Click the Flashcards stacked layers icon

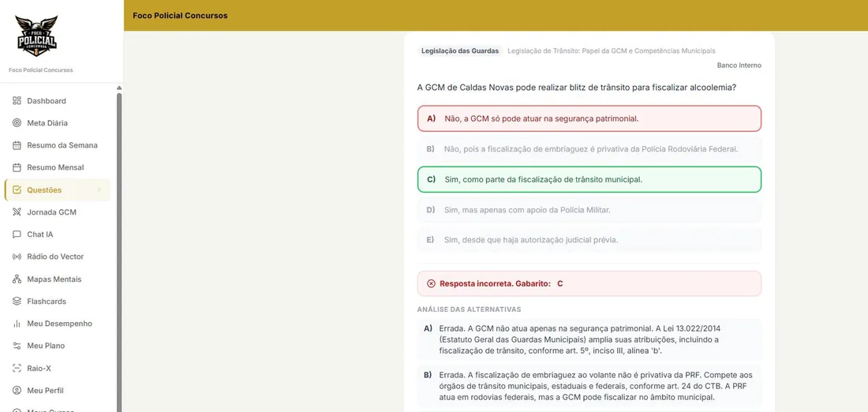(17, 302)
